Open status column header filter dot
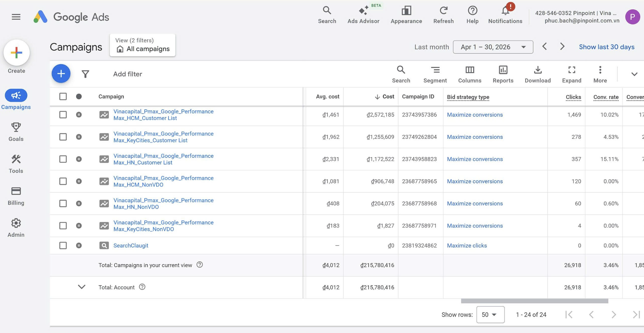The height and width of the screenshot is (333, 644). [79, 97]
